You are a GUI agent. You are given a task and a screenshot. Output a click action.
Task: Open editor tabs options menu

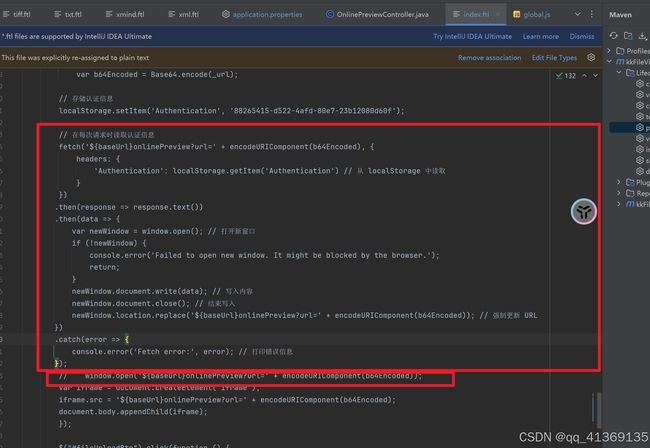pyautogui.click(x=592, y=14)
